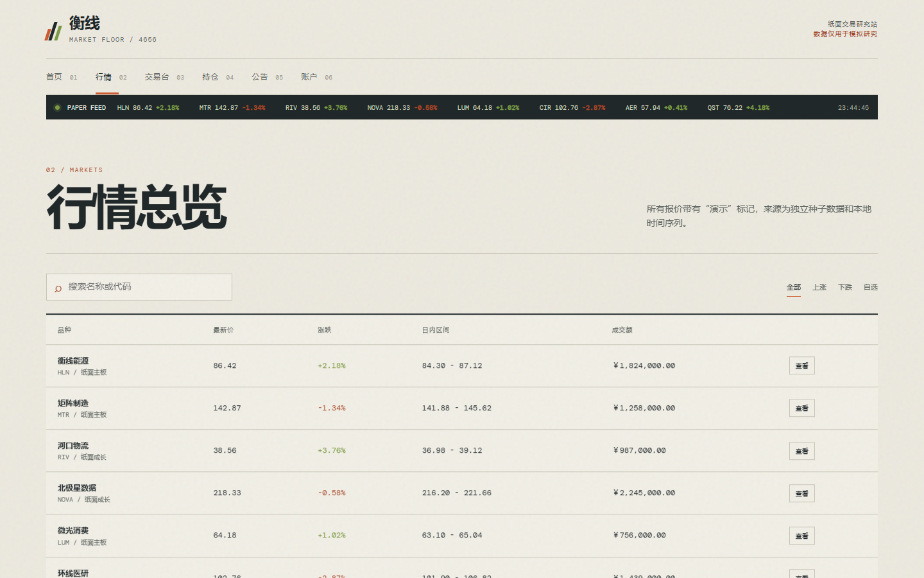Click the ¥1,258,000.00 turnover cell
The image size is (924, 578).
(644, 408)
